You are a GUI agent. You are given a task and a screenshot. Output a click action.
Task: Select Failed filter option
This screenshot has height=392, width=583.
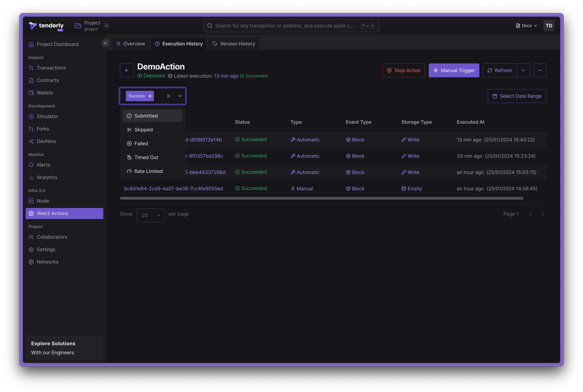point(153,143)
